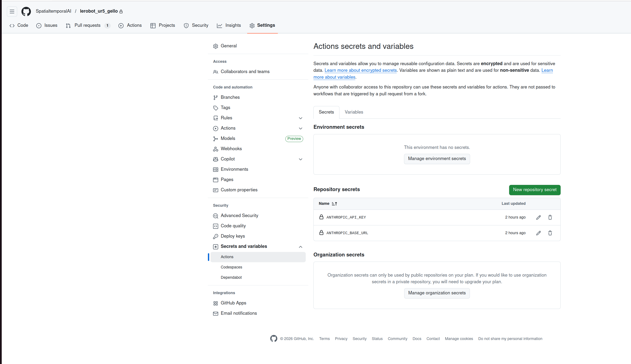The image size is (631, 364).
Task: Expand the Actions sidebar section chevron
Action: coord(300,128)
